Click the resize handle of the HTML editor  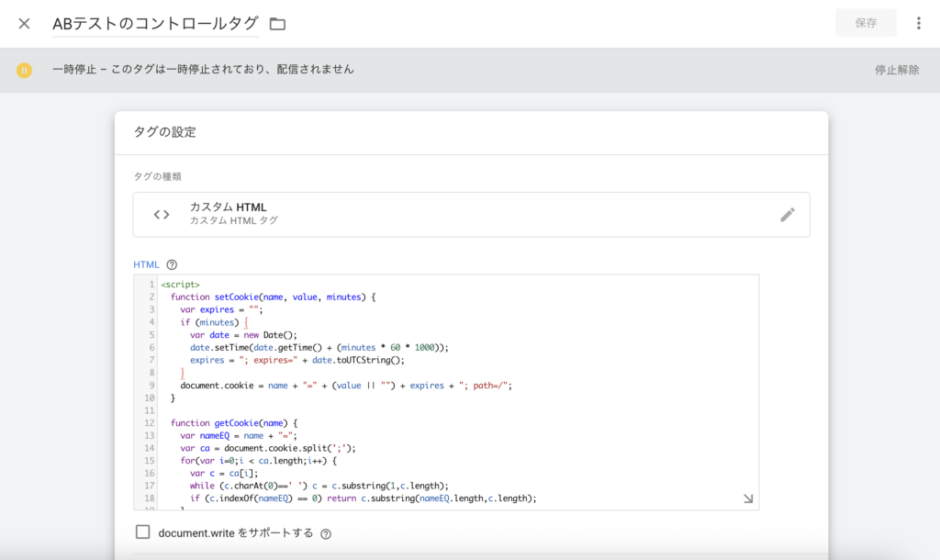(747, 498)
